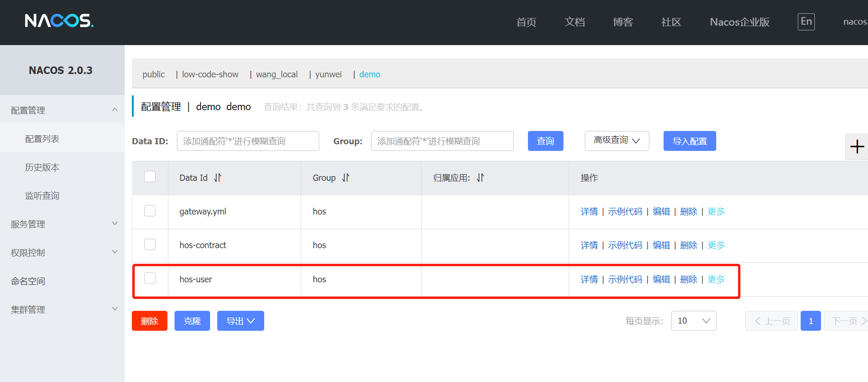The image size is (868, 382).
Task: Open 社区 in the top navigation
Action: pyautogui.click(x=671, y=22)
